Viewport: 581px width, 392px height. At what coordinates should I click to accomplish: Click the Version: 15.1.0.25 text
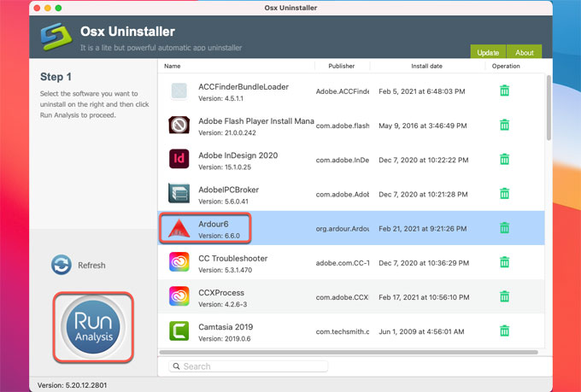tap(225, 167)
